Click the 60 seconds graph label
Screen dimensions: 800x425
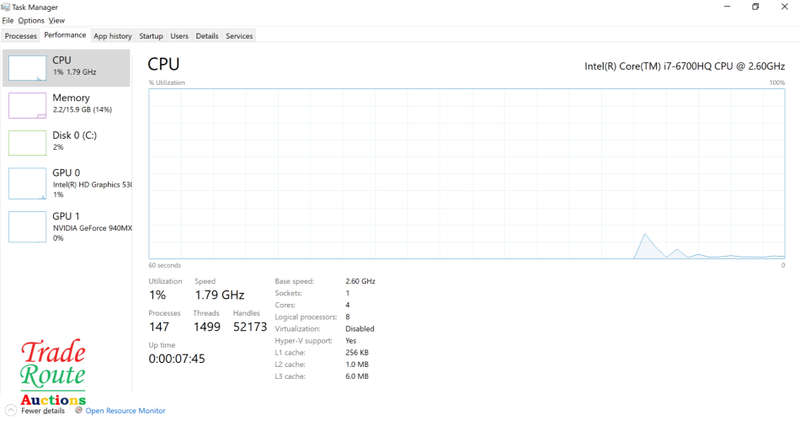(x=164, y=265)
